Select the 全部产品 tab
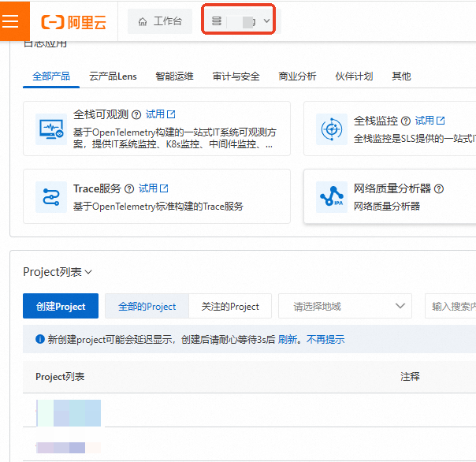Screen dimensions: 476x462 [51, 76]
